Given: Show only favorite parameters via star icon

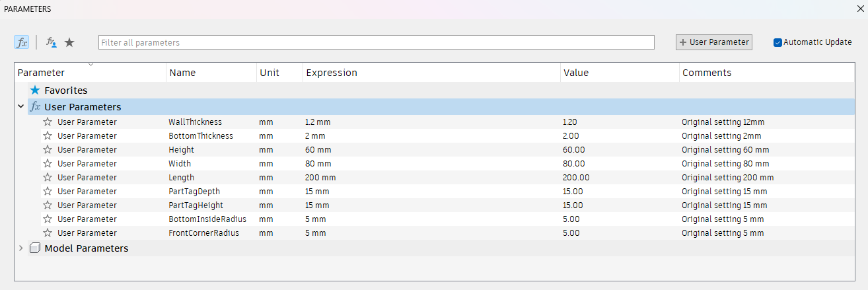Looking at the screenshot, I should (69, 42).
